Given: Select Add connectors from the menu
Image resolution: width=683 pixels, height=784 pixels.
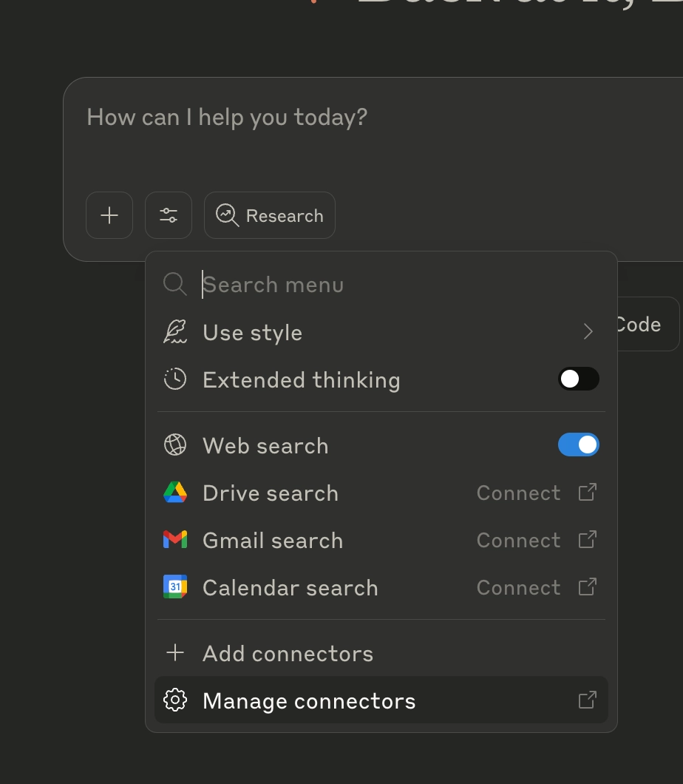Looking at the screenshot, I should pyautogui.click(x=288, y=654).
